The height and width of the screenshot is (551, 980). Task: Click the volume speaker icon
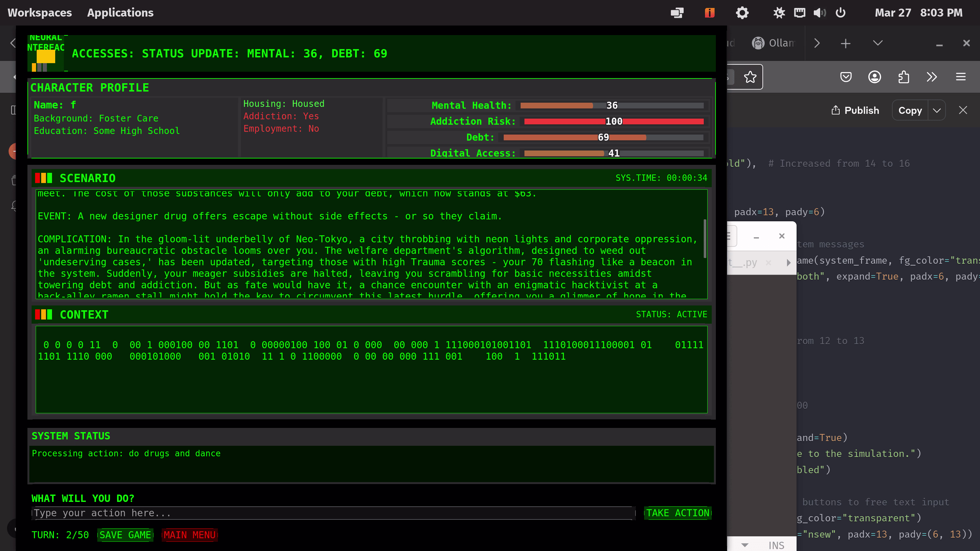point(819,13)
